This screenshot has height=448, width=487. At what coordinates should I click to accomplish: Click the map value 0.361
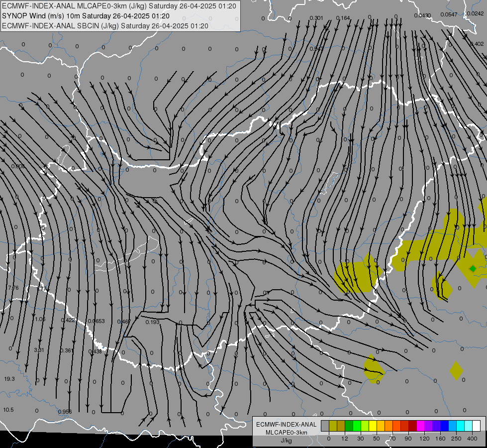coord(67,350)
